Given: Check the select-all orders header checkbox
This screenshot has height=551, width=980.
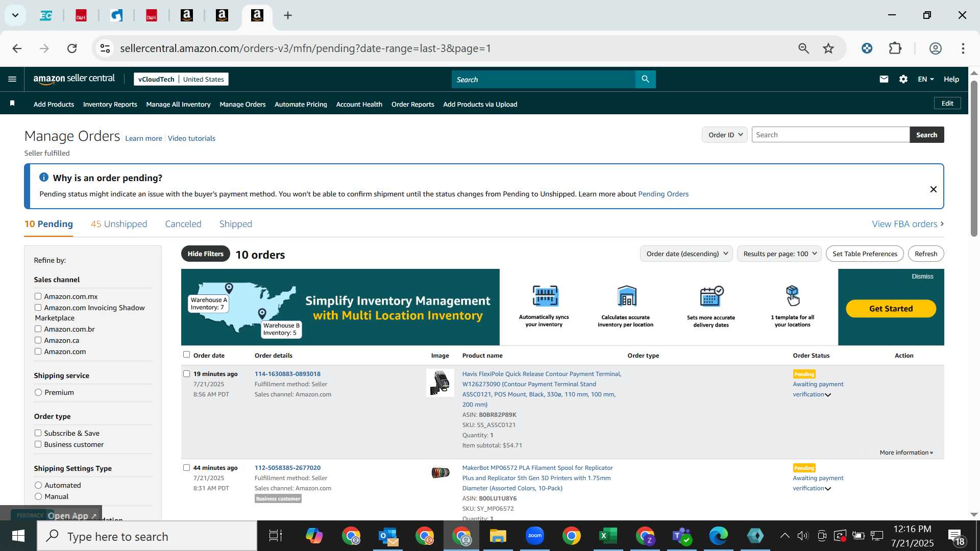Looking at the screenshot, I should coord(186,355).
